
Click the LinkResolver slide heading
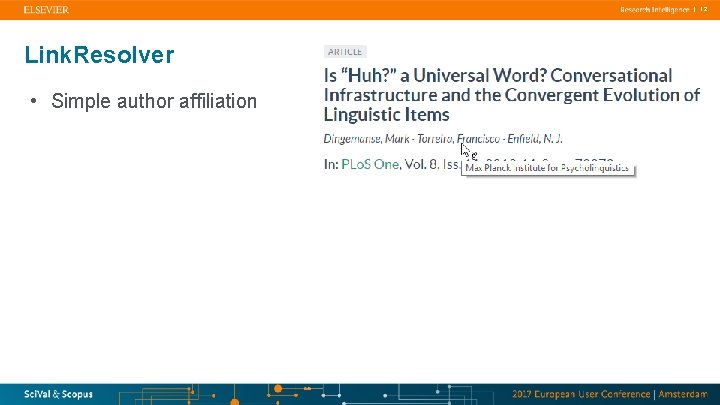point(99,55)
